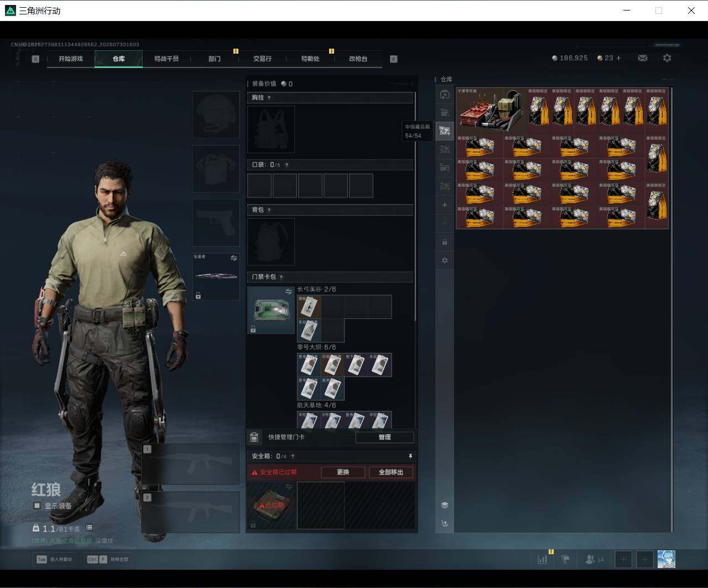The image size is (708, 588).
Task: Open the settings gear in top bar
Action: [667, 58]
